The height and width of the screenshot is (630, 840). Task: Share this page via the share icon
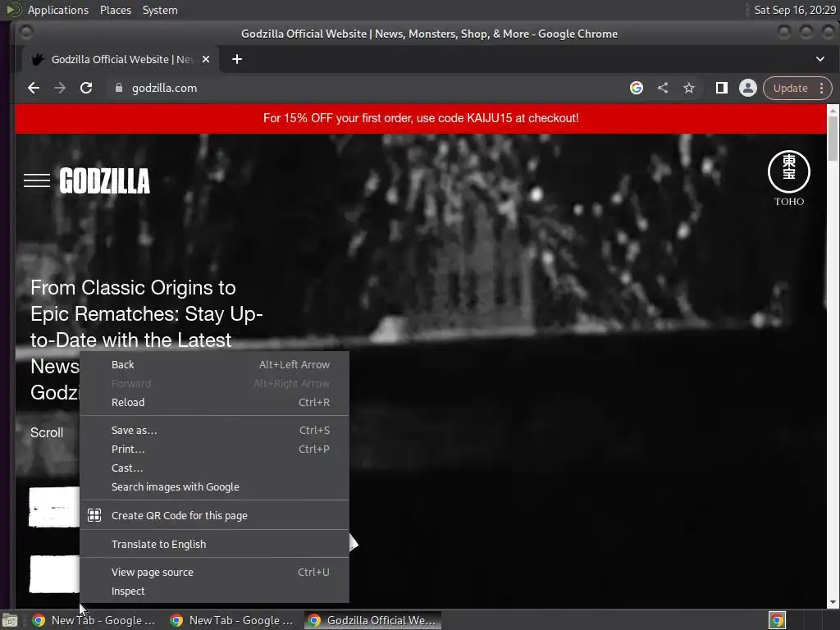[663, 88]
